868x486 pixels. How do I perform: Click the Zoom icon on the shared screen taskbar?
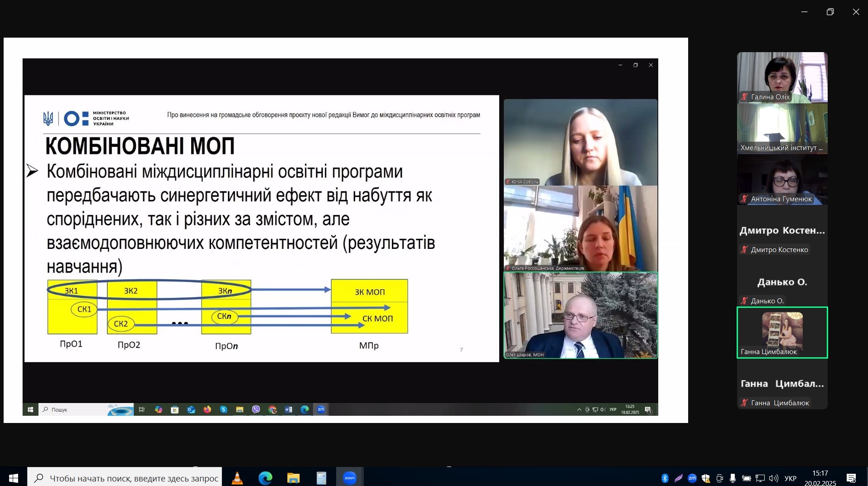tap(321, 409)
